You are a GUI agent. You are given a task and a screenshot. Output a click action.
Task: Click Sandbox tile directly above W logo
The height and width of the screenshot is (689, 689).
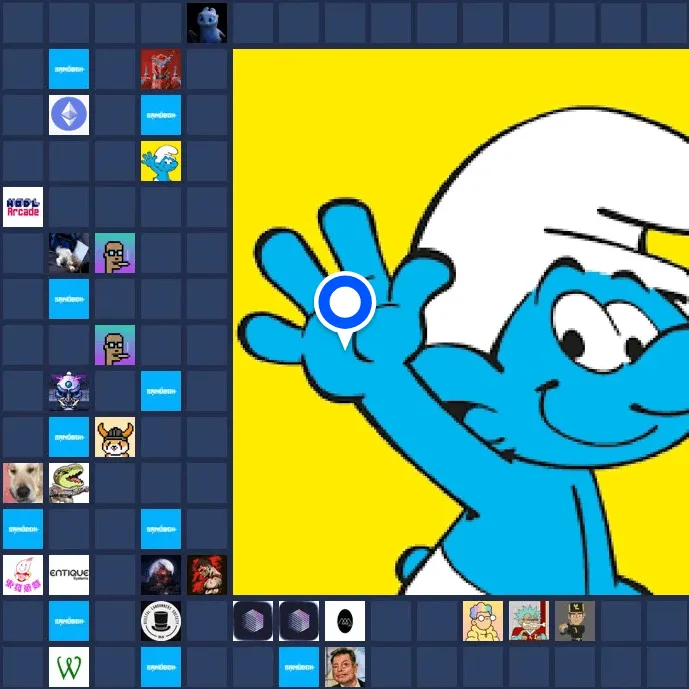[x=69, y=620]
